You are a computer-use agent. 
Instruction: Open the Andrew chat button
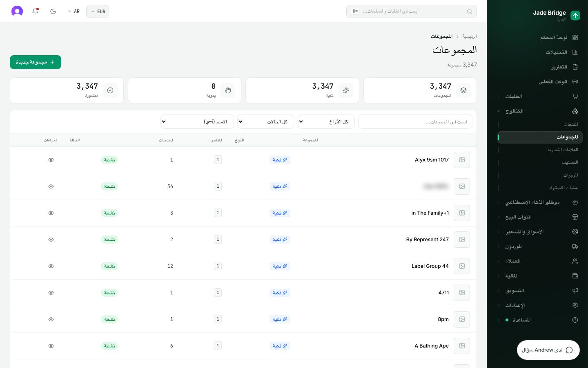[x=548, y=350]
